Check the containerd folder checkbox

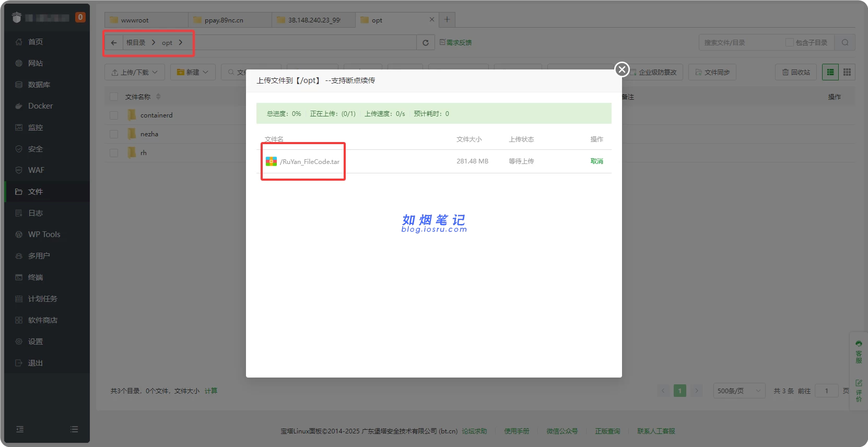click(x=114, y=115)
